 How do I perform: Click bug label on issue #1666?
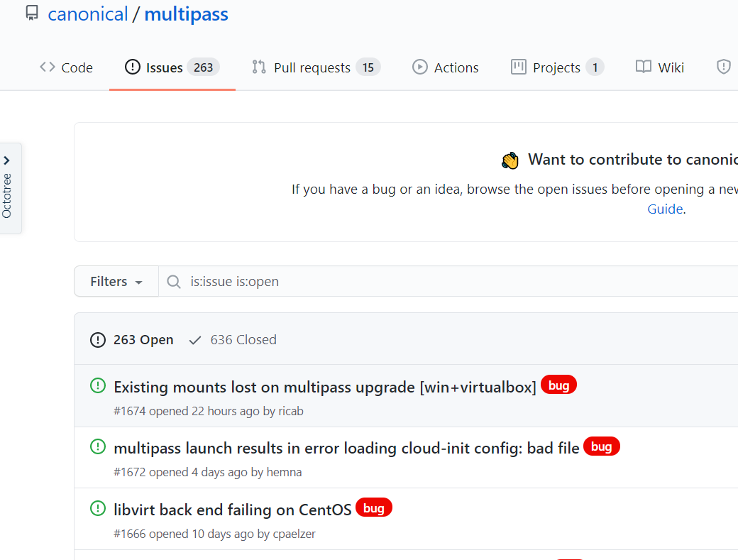374,507
